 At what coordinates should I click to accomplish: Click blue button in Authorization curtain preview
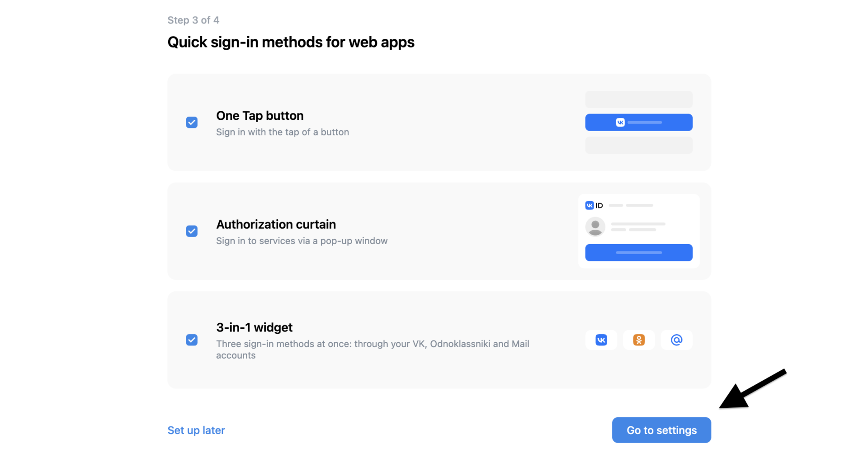638,253
